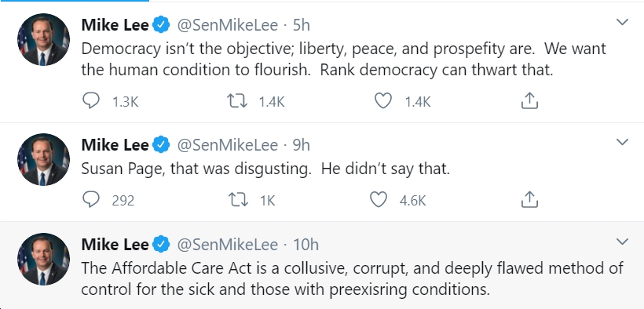Reply to the Susan Page tweet
The height and width of the screenshot is (309, 644).
[x=91, y=200]
